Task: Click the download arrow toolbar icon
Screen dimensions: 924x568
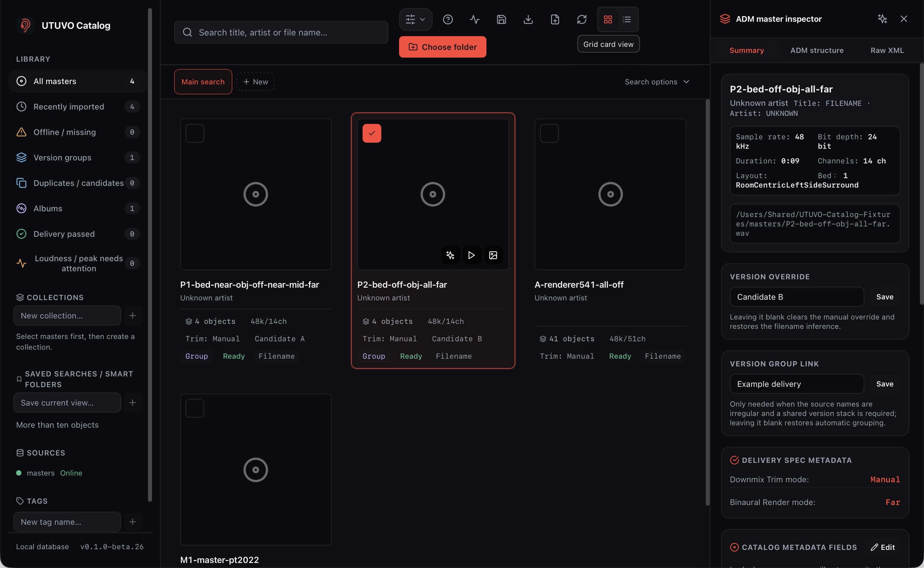Action: (528, 19)
